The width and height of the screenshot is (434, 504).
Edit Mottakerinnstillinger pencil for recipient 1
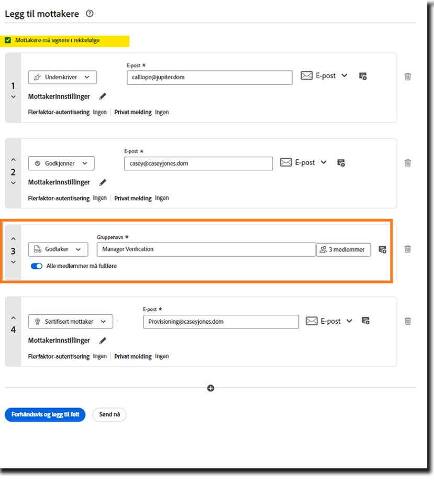[x=103, y=96]
